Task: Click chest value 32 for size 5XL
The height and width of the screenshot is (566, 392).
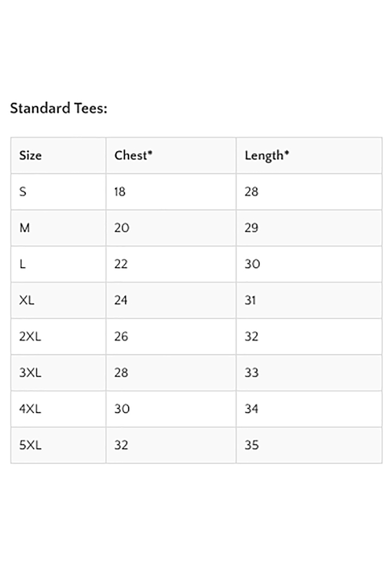Action: click(121, 445)
